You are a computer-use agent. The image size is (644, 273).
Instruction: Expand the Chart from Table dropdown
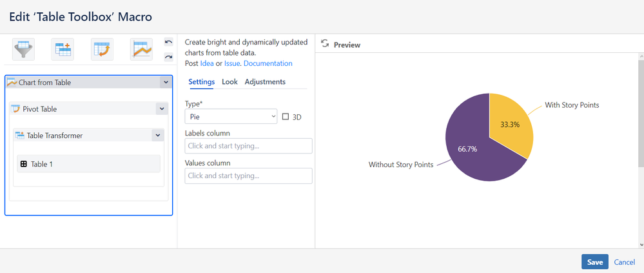[166, 83]
